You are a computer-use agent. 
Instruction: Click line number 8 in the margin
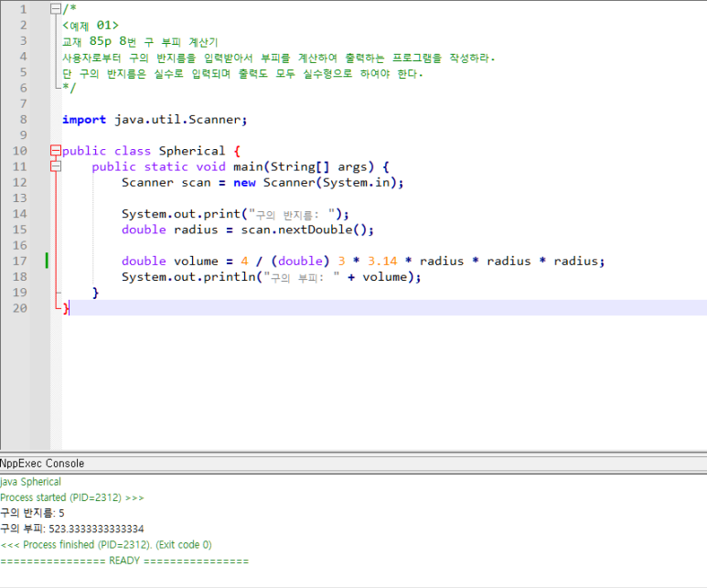click(x=24, y=120)
